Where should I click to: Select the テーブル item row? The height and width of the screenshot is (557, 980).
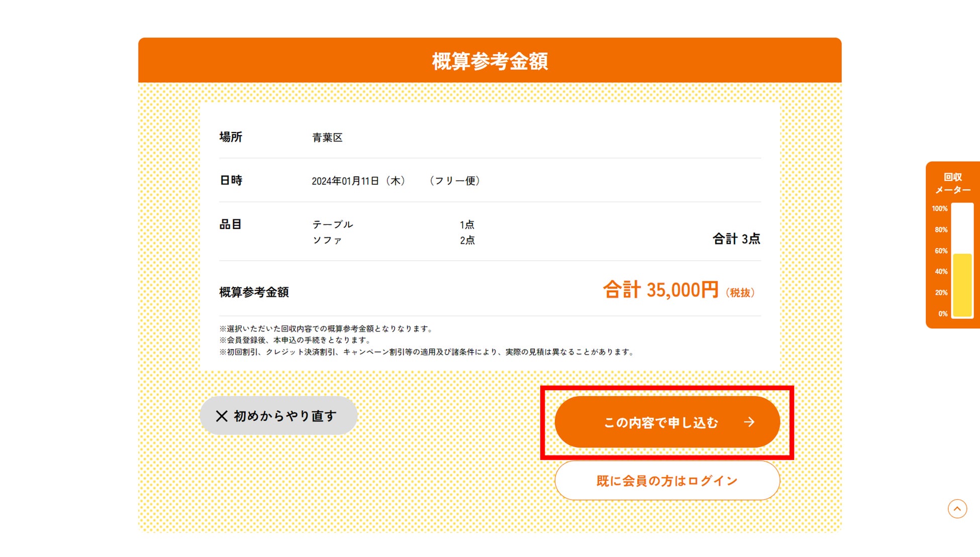(333, 225)
